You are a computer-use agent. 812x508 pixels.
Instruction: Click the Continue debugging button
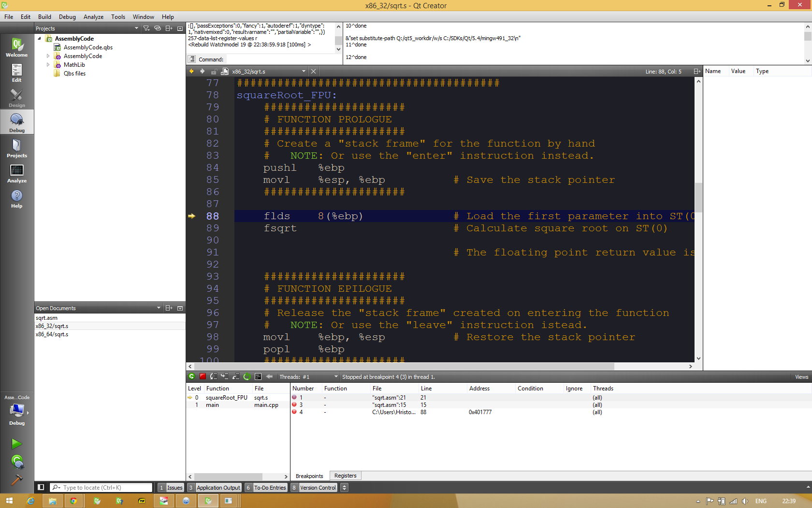pyautogui.click(x=192, y=376)
